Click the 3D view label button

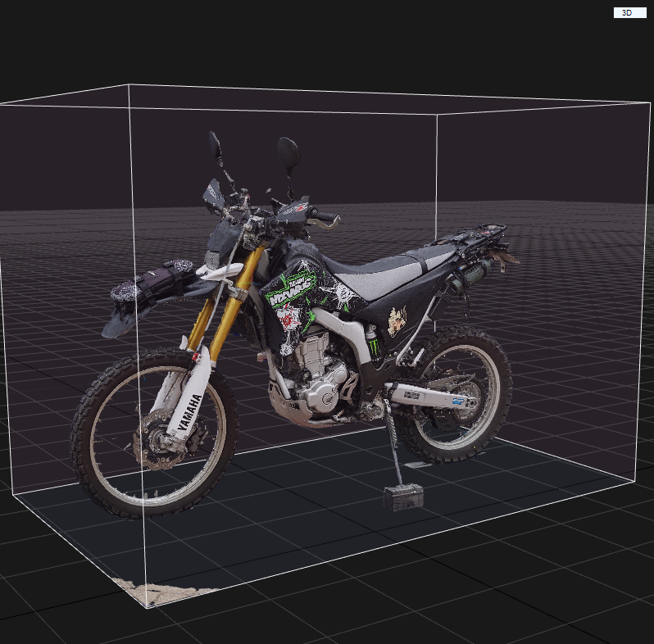pyautogui.click(x=629, y=13)
